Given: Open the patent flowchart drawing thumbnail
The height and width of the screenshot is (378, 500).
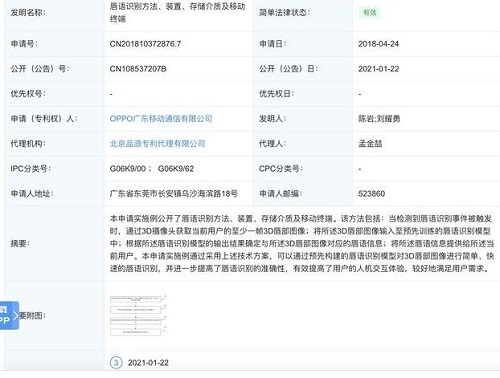Looking at the screenshot, I should tap(138, 315).
